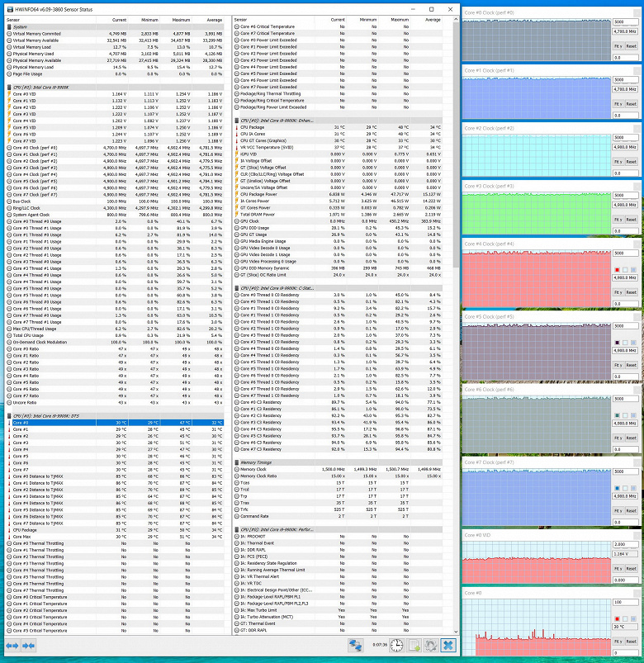Click the CPU Package Power lightning icon
644x663 pixels.
(237, 195)
